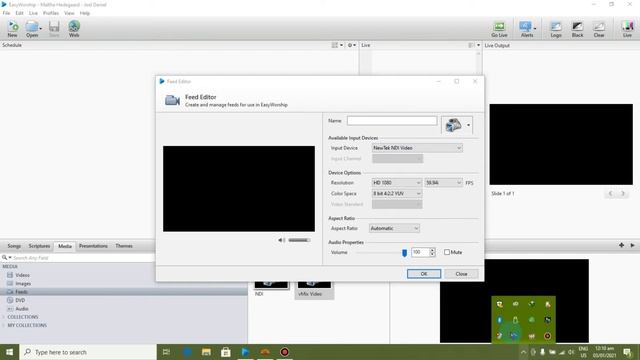640x360 pixels.
Task: Open the Help menu
Action: tap(84, 13)
